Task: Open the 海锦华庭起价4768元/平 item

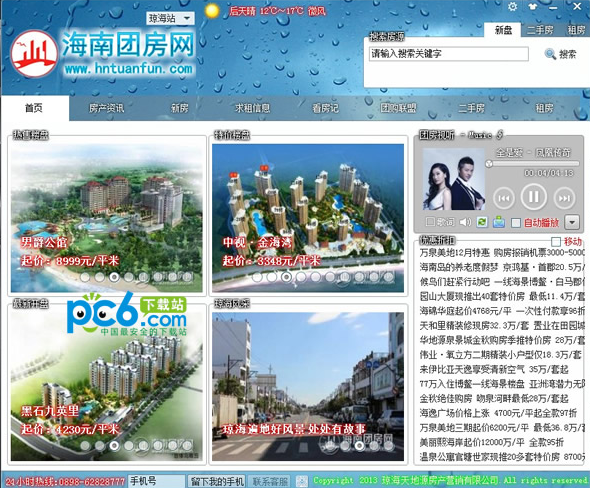Action: 502,311
